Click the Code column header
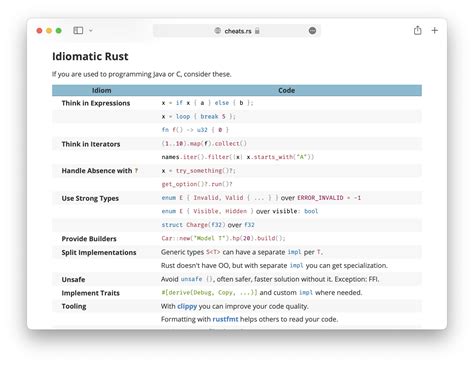 (x=286, y=90)
